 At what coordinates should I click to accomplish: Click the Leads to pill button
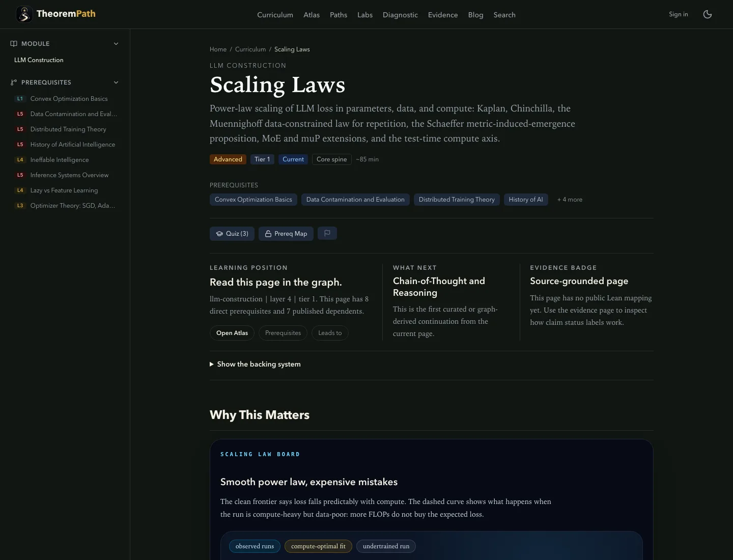tap(330, 333)
